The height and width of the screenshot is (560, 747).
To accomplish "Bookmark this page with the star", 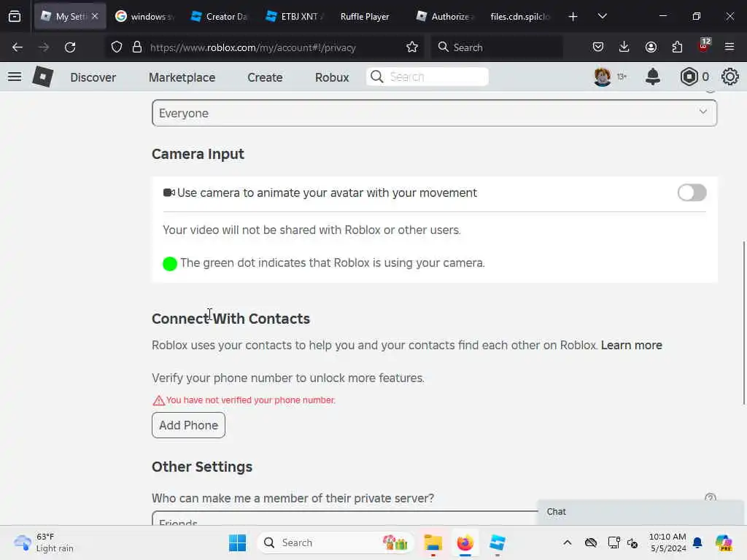I will click(412, 47).
